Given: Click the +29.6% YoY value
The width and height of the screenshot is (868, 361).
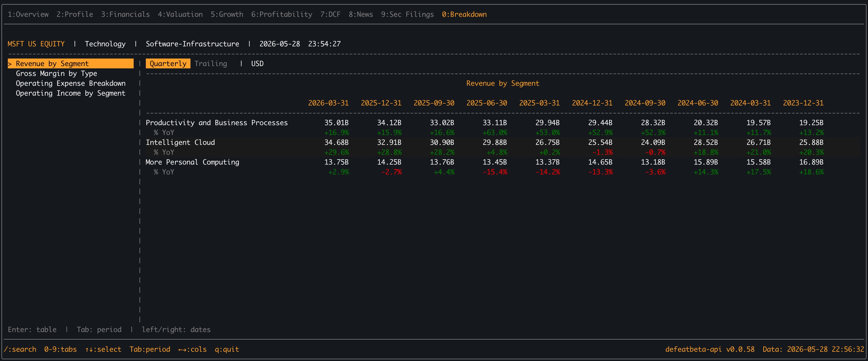Looking at the screenshot, I should [337, 153].
